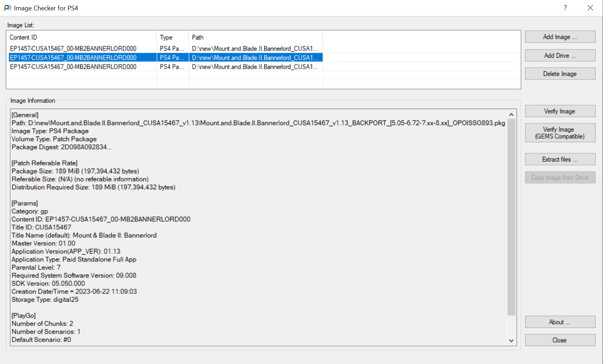Viewport: 603px width, 364px height.
Task: Click the Creation Date/Time line
Action: pyautogui.click(x=74, y=291)
